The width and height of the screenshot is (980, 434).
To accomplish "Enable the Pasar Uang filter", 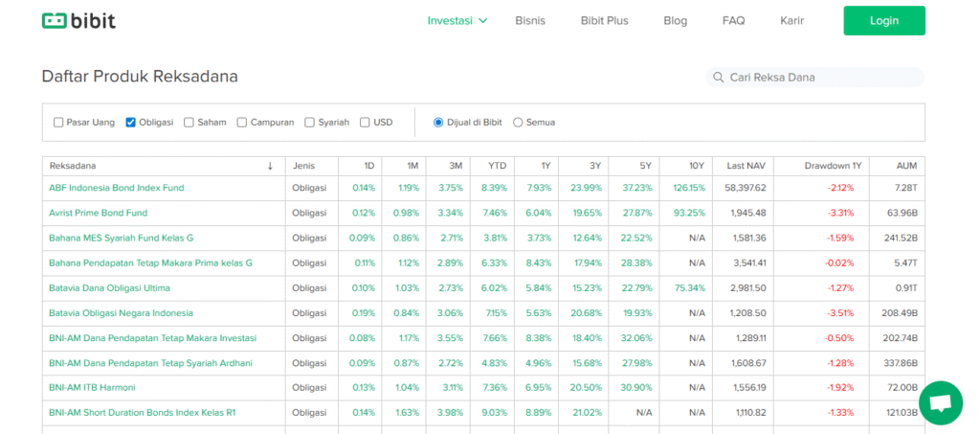I will [58, 123].
